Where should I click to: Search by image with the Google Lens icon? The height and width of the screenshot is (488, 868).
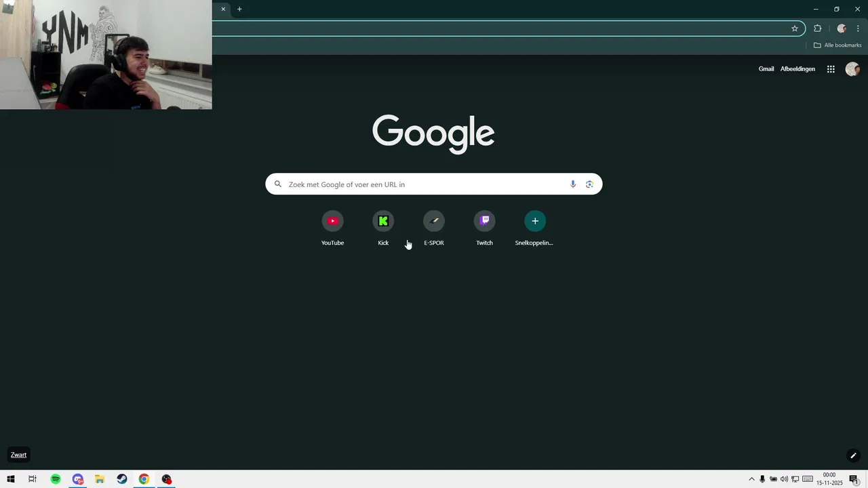[x=589, y=184]
